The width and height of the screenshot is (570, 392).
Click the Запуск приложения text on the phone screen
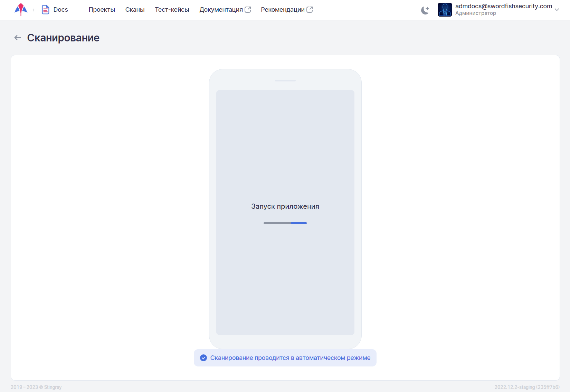[x=285, y=206]
